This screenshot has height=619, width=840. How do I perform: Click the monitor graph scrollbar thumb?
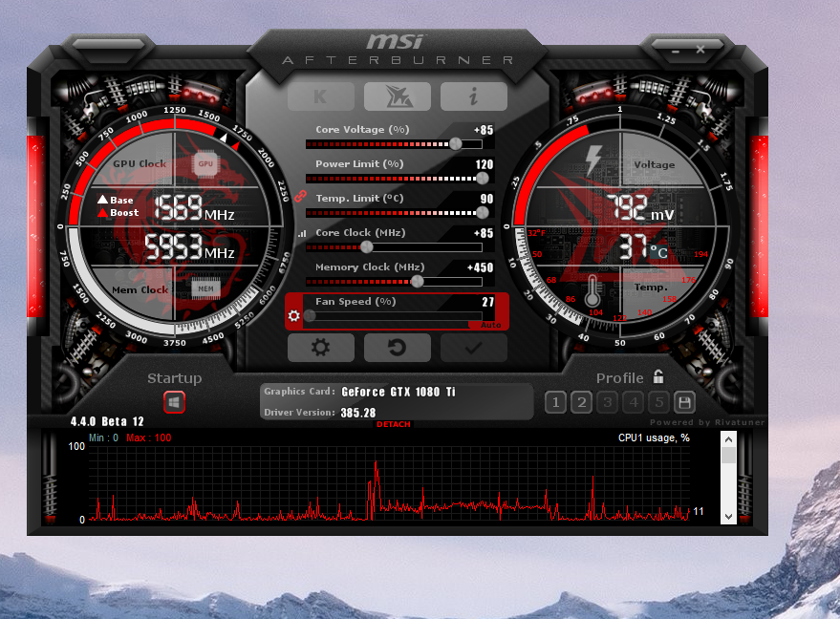coord(728,456)
